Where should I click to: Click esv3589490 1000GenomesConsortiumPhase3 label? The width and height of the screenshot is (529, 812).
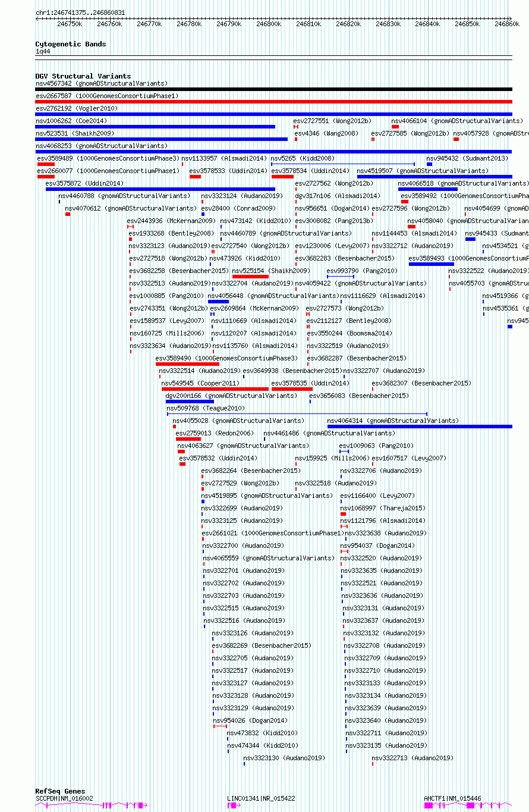[x=227, y=358]
